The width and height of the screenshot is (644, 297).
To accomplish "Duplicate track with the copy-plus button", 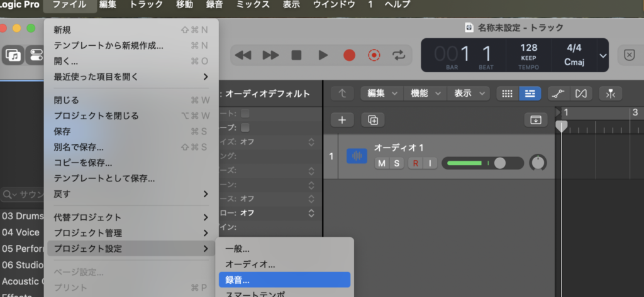I will [373, 120].
